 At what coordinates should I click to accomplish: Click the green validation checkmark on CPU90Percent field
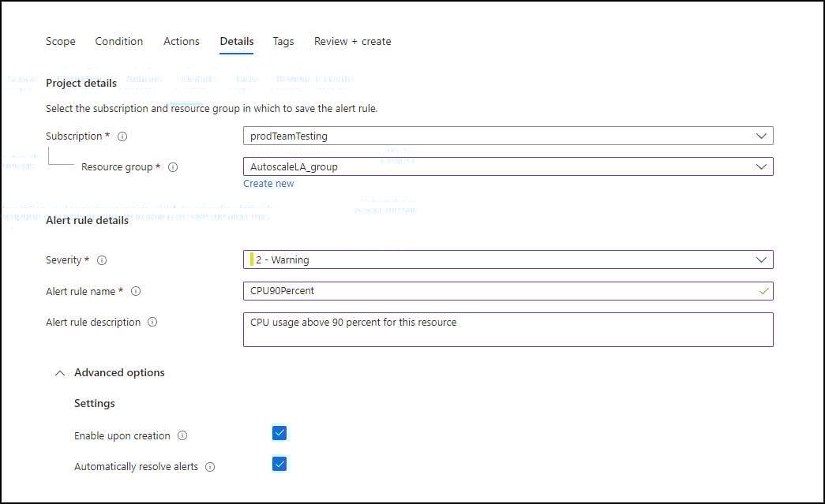click(763, 291)
